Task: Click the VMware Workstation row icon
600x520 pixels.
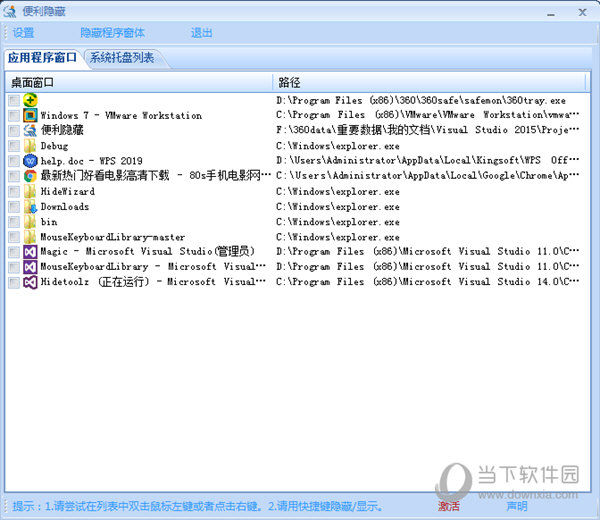Action: (30, 115)
